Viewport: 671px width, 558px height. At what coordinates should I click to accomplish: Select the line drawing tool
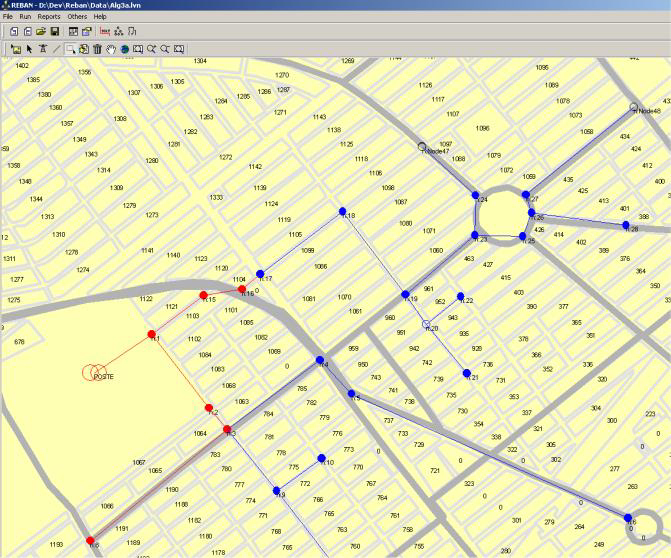pyautogui.click(x=56, y=48)
